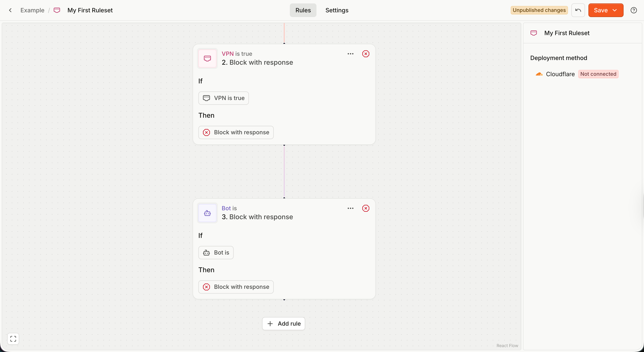Go to Example breadcrumb link
This screenshot has width=644, height=352.
[32, 10]
